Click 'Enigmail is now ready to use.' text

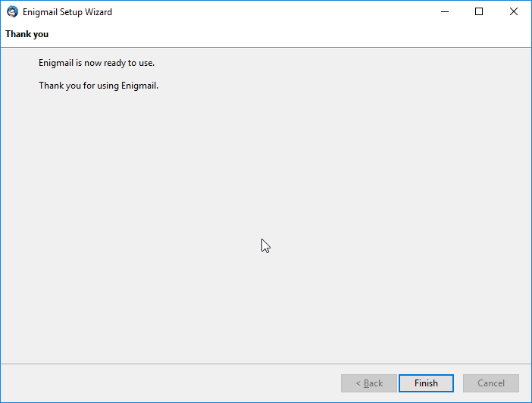96,63
